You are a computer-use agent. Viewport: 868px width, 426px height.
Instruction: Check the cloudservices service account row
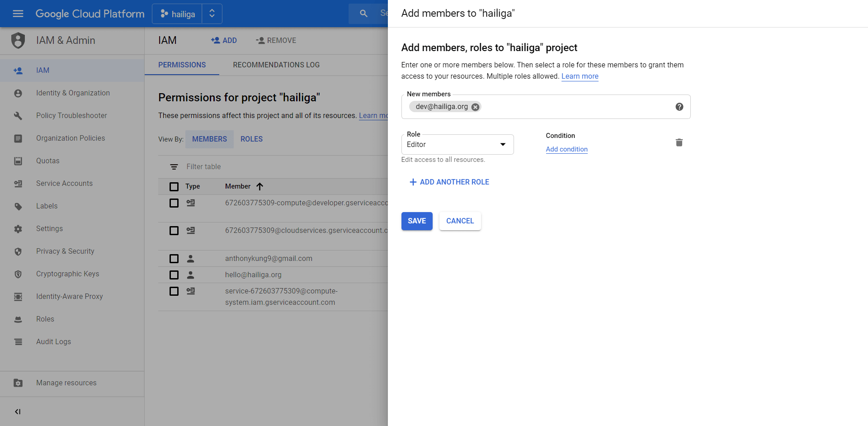tap(174, 231)
